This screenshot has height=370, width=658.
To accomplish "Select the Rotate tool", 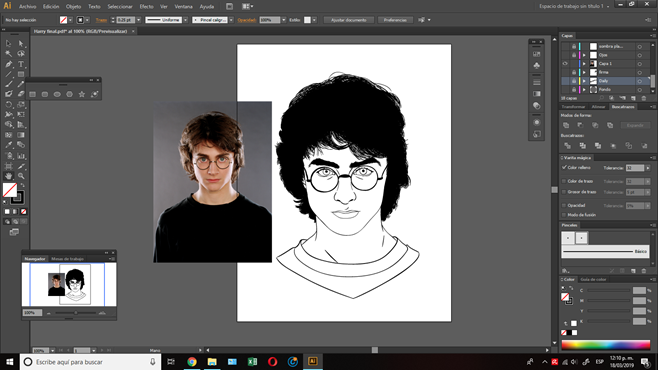I will pos(8,104).
